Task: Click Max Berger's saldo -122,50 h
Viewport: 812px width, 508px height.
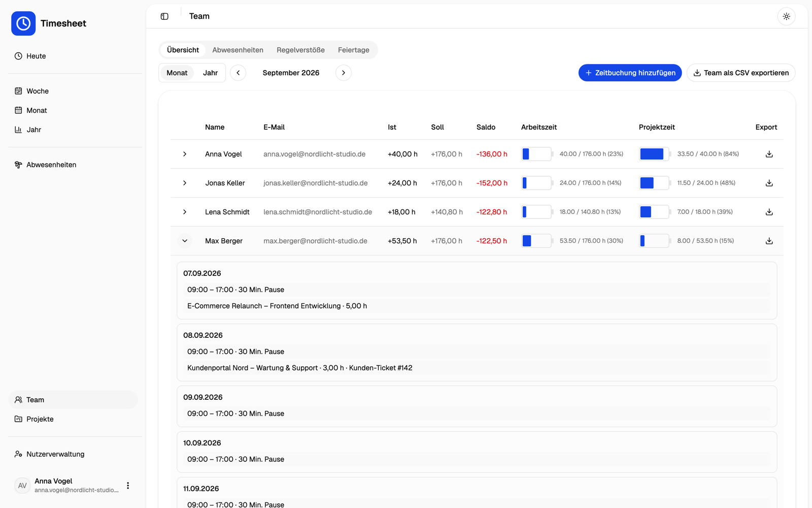Action: click(491, 241)
